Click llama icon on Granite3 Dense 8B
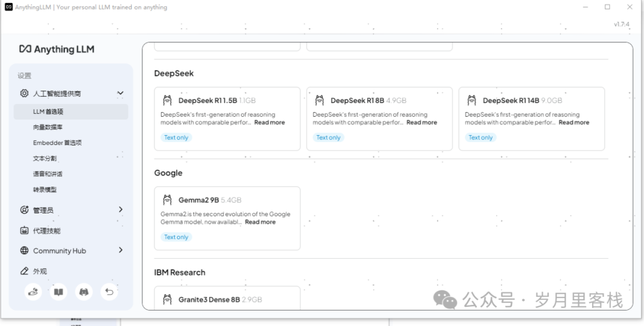644x326 pixels. pos(167,300)
